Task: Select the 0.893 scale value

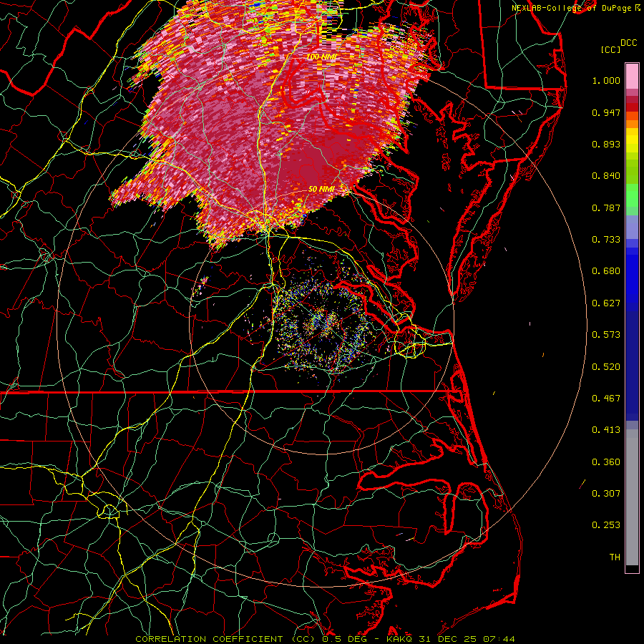Action: coord(606,144)
